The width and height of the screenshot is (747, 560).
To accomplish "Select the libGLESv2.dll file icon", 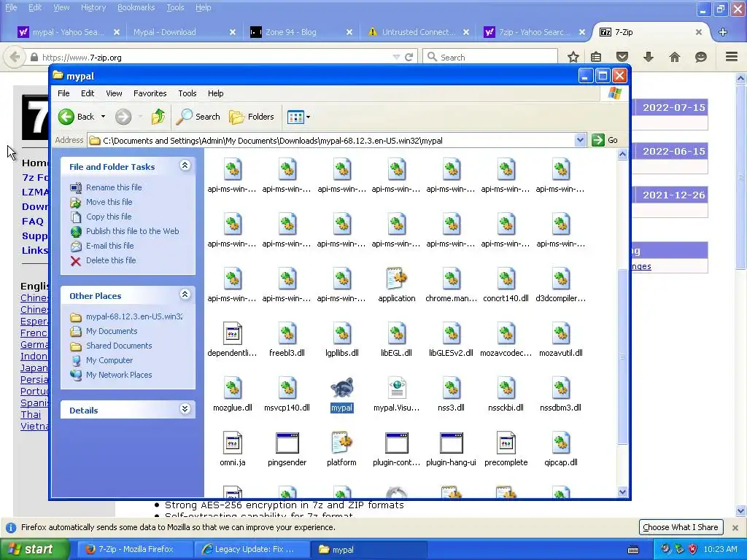I will pyautogui.click(x=451, y=333).
